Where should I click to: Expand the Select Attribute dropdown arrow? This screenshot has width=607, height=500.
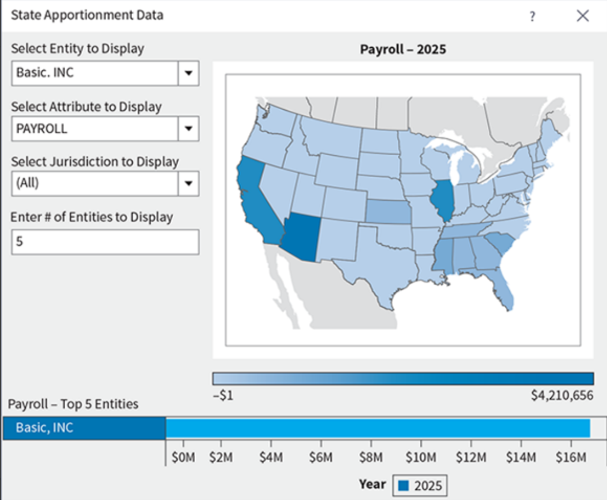(x=187, y=128)
